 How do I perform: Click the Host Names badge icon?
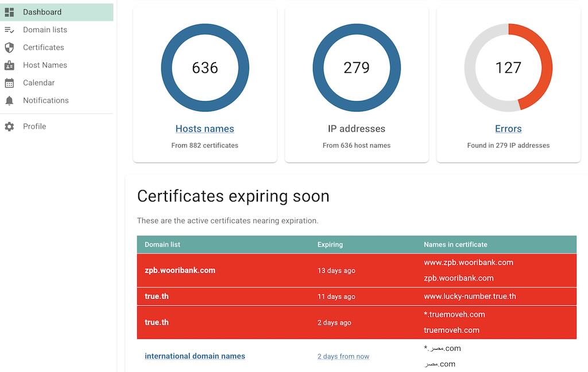[9, 65]
